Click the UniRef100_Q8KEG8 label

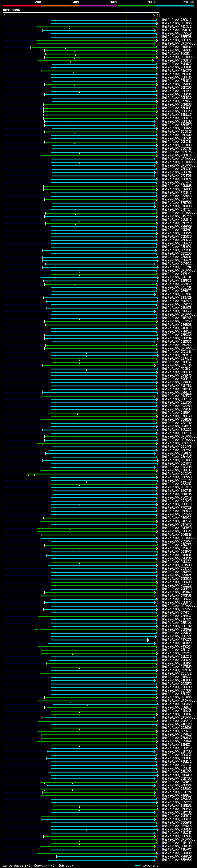(176, 121)
